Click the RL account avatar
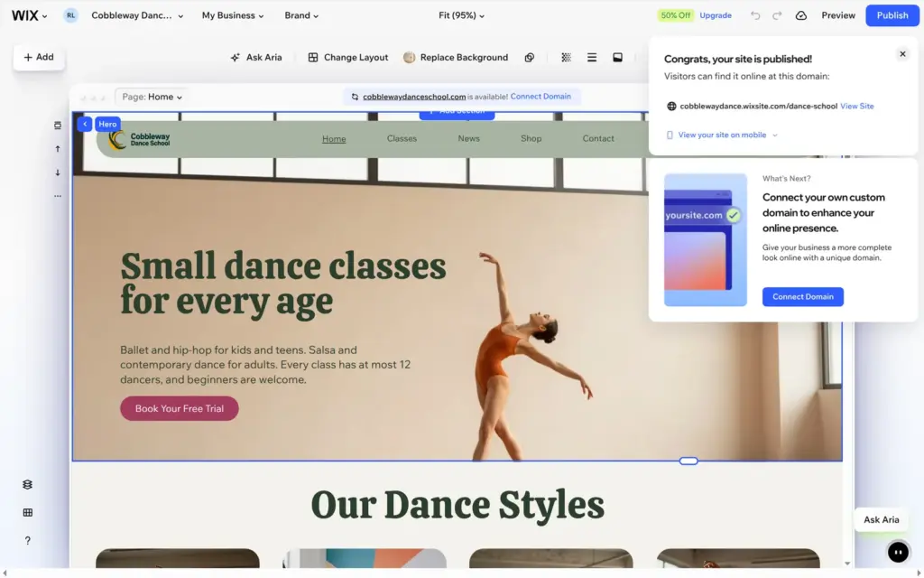This screenshot has width=924, height=578. click(x=70, y=16)
